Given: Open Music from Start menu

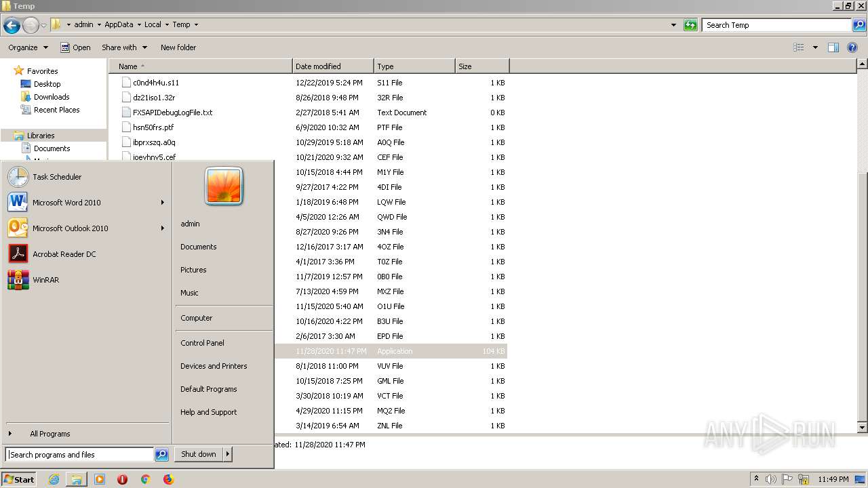Looking at the screenshot, I should tap(189, 293).
